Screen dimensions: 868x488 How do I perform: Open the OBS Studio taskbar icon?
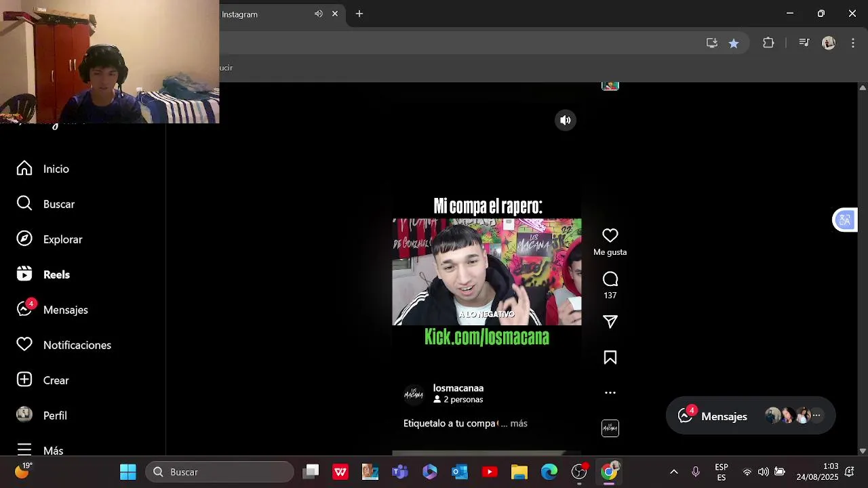579,472
